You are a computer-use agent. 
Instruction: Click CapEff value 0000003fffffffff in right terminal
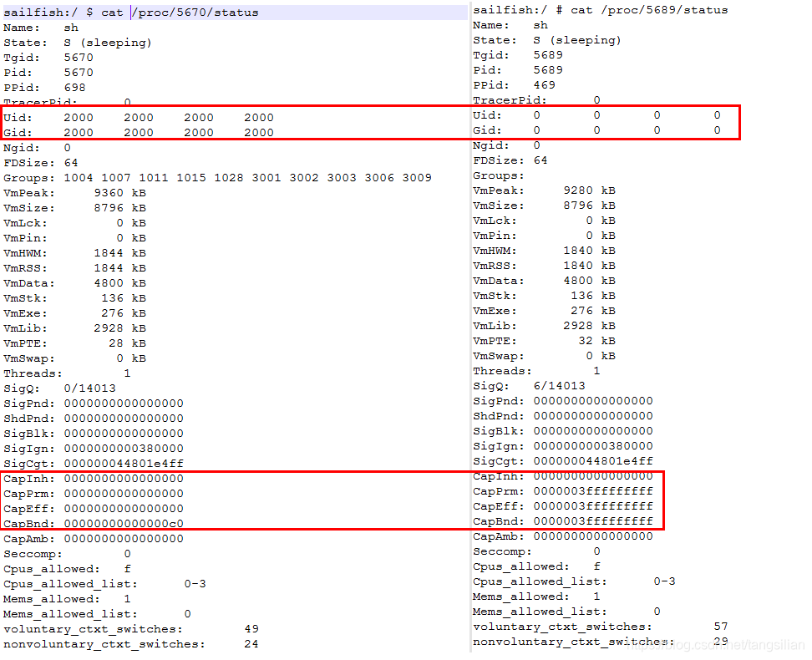tap(593, 505)
